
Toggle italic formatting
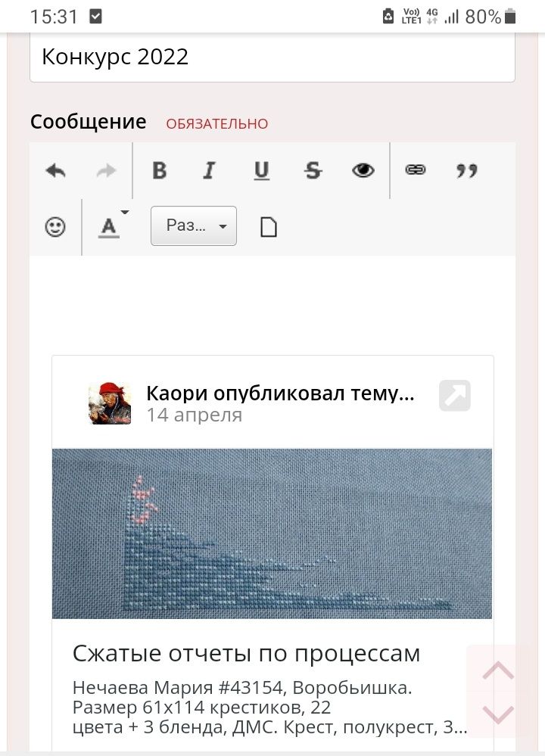pyautogui.click(x=209, y=171)
